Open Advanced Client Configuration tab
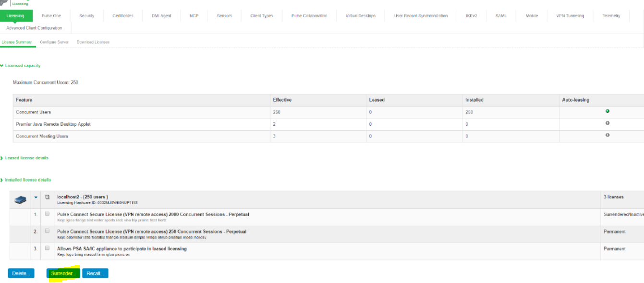Image resolution: width=644 pixels, height=283 pixels. point(34,28)
